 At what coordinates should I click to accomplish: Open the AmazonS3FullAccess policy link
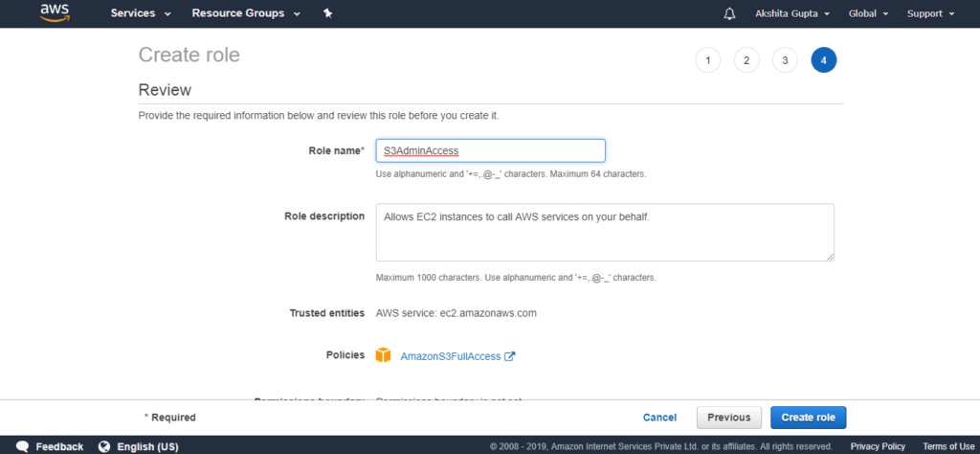451,356
